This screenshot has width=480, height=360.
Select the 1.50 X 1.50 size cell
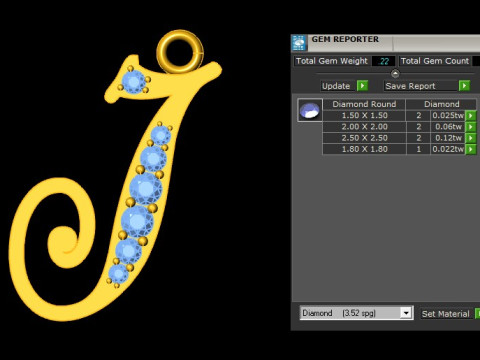click(x=364, y=116)
